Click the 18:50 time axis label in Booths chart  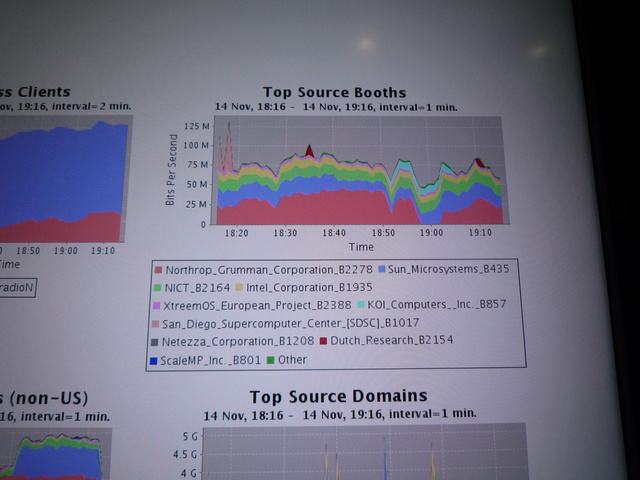click(x=383, y=233)
